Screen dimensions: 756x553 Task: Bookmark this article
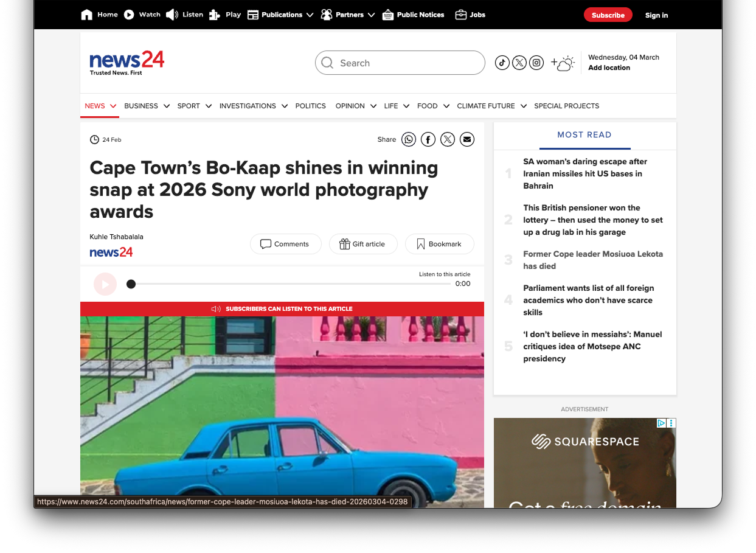coord(439,244)
